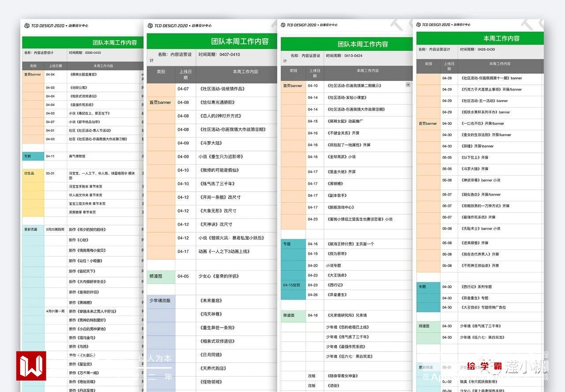
Task: Select the 更新页面 category cell
Action: 33,230
